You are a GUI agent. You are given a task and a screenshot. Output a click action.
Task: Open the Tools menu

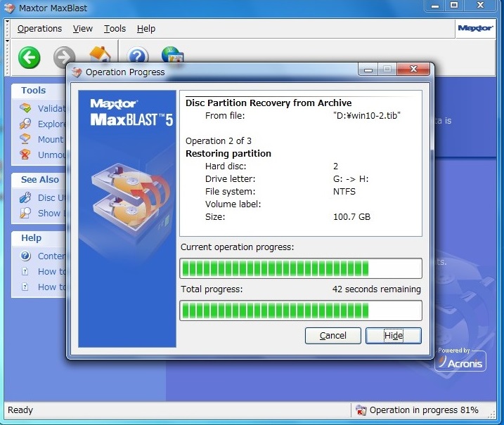[x=115, y=29]
